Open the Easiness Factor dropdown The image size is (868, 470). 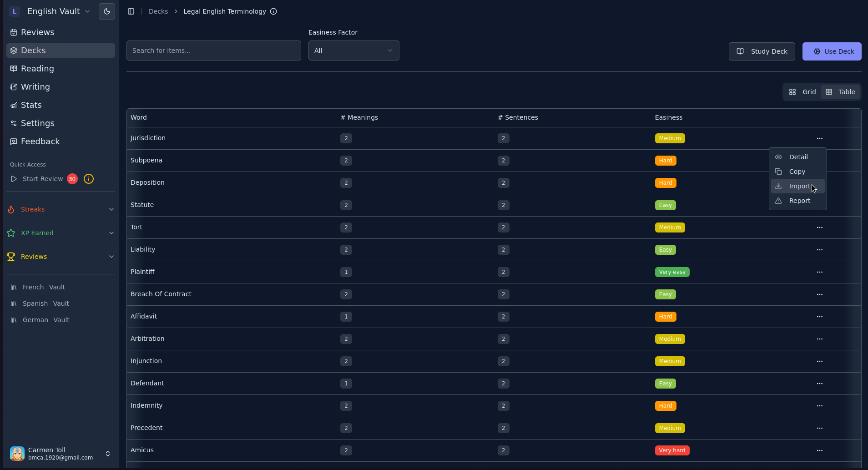(x=353, y=50)
